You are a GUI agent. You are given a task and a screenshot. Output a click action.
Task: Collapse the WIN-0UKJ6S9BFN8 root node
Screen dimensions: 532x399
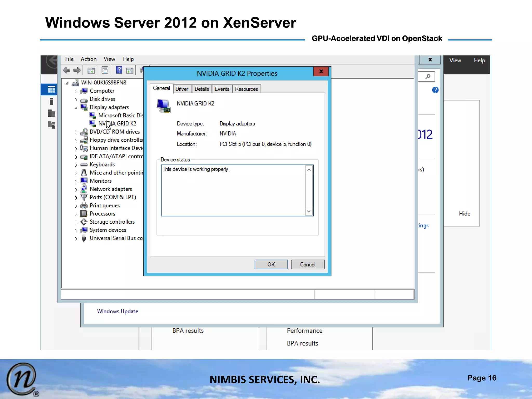click(67, 83)
